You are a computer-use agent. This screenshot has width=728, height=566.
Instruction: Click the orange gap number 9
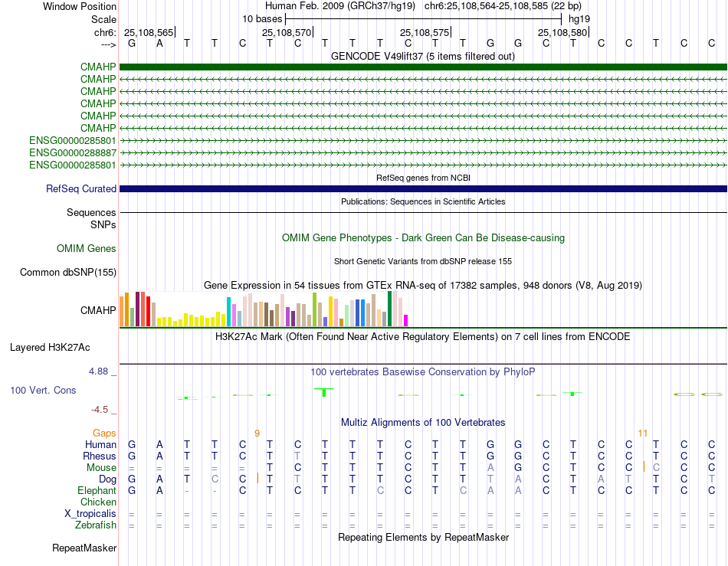(x=257, y=433)
